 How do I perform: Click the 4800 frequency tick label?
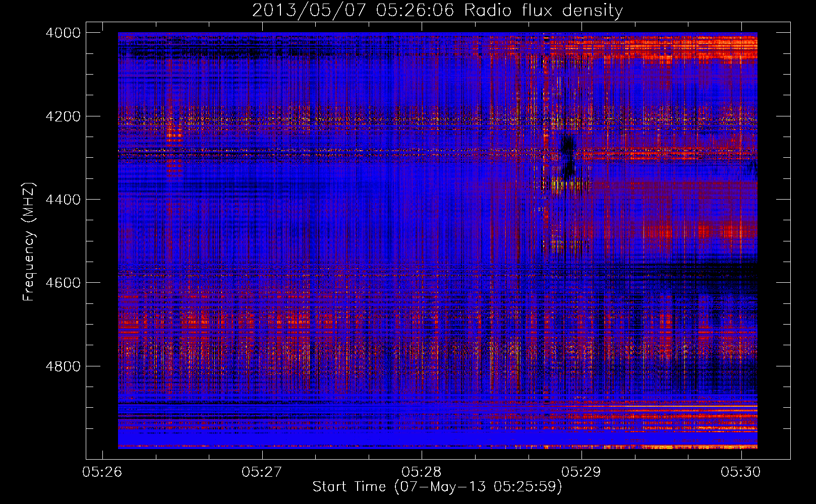[x=63, y=366]
